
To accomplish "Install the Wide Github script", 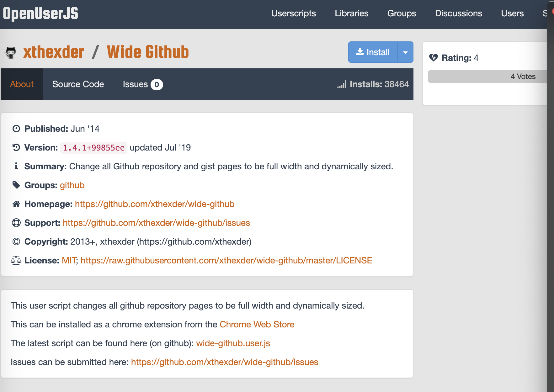I will coord(373,52).
